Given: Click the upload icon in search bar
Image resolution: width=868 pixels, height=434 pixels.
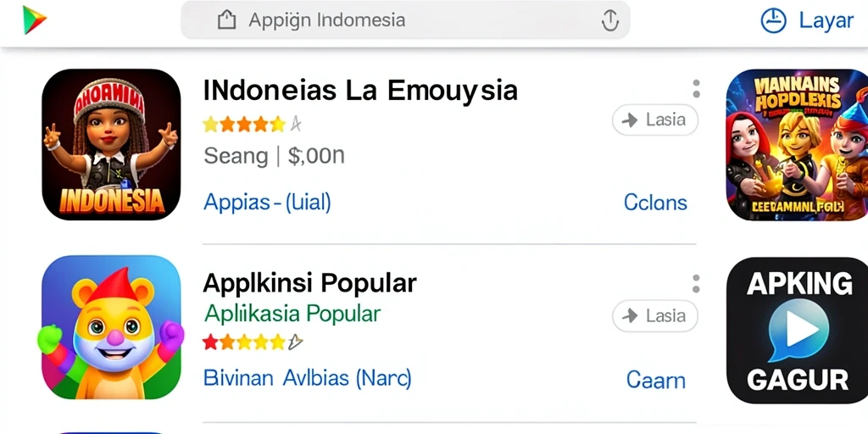Looking at the screenshot, I should point(609,20).
